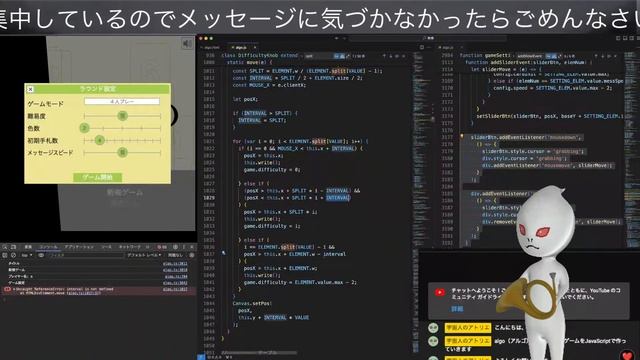The image size is (640, 360).
Task: Open DevTools settings gear
Action: coord(175,247)
